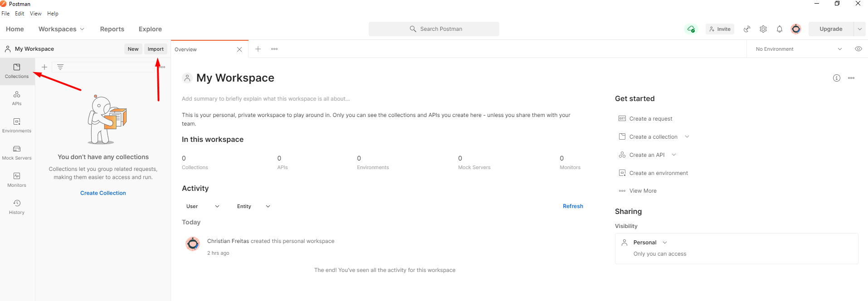Open the History sidebar panel
Image resolution: width=868 pixels, height=301 pixels.
(x=17, y=207)
